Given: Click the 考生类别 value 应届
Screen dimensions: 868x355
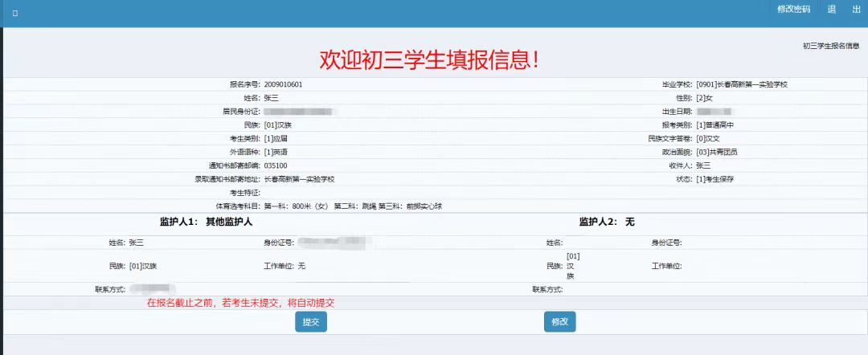Looking at the screenshot, I should [x=276, y=139].
